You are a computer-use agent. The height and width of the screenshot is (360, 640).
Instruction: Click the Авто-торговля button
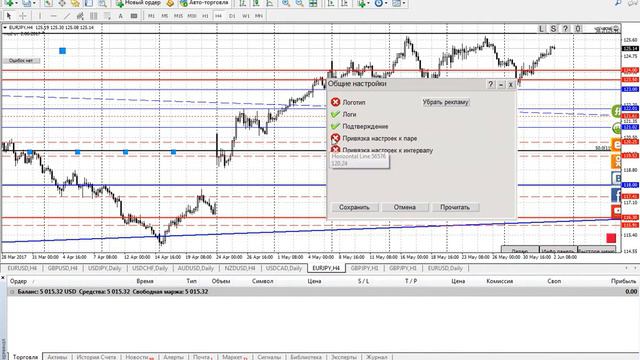click(204, 3)
